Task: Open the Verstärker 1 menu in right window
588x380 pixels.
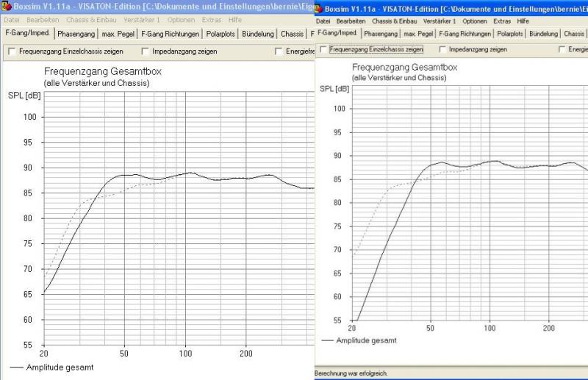Action: tap(440, 21)
